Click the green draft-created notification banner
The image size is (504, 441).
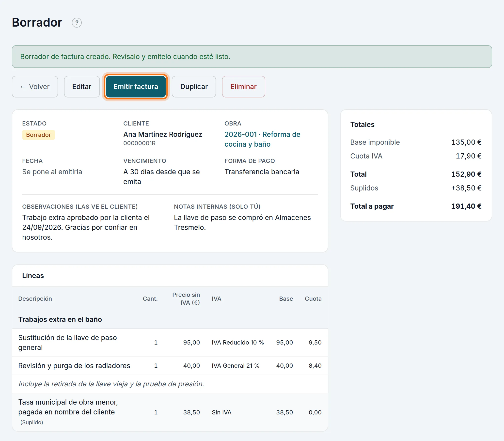[x=252, y=57]
